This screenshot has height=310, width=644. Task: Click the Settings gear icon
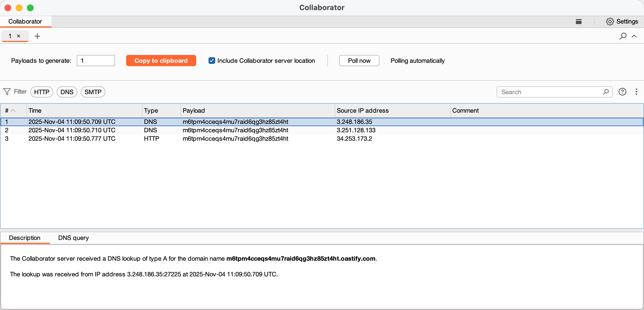pyautogui.click(x=610, y=22)
